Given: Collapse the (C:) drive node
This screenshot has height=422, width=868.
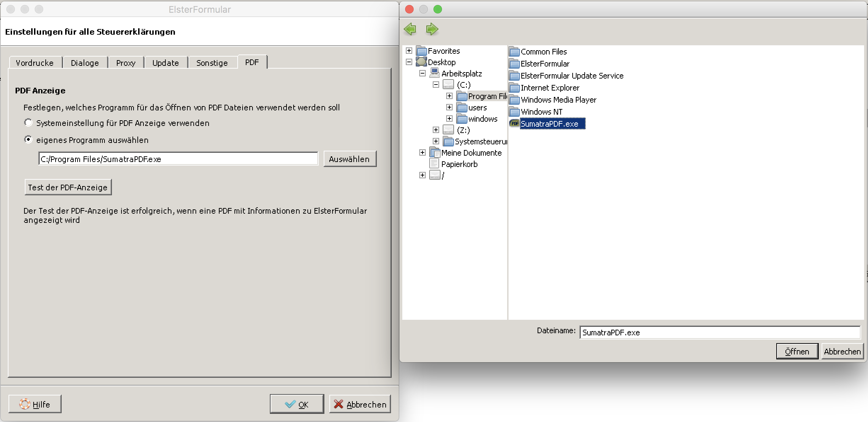Looking at the screenshot, I should coord(436,85).
